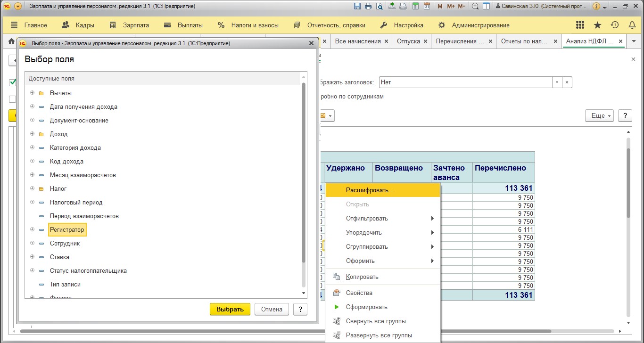The width and height of the screenshot is (644, 343).
Task: Open Notifications bell icon
Action: (x=632, y=25)
